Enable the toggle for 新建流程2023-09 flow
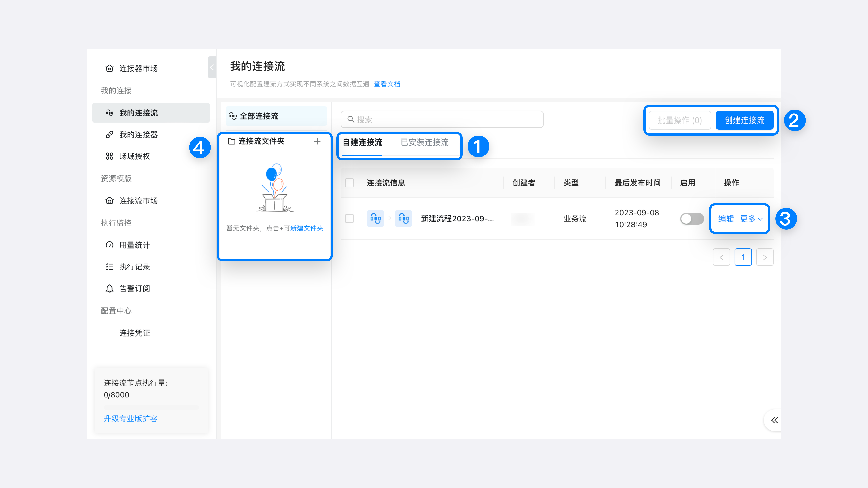This screenshot has width=868, height=488. (692, 219)
